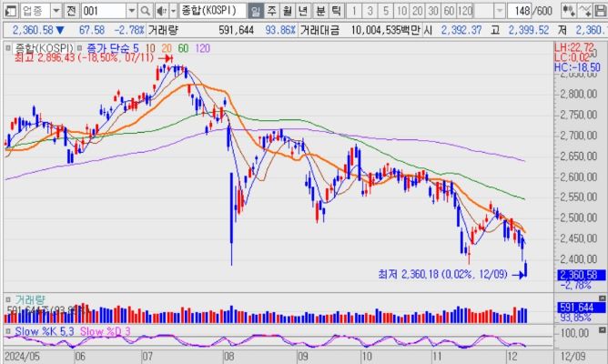Click the -2.78% change value in the info bar
The width and height of the screenshot is (608, 364).
point(129,30)
